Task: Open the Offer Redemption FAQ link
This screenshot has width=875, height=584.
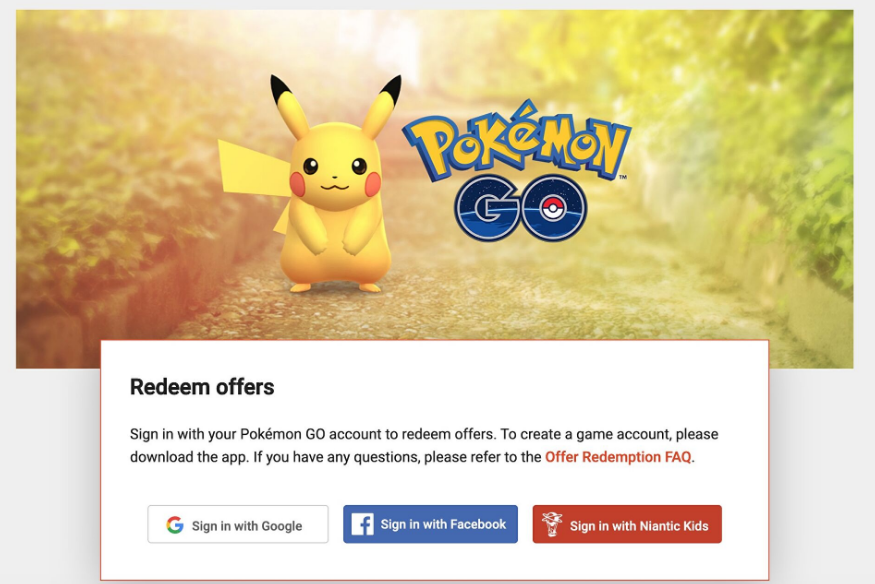Action: point(618,457)
